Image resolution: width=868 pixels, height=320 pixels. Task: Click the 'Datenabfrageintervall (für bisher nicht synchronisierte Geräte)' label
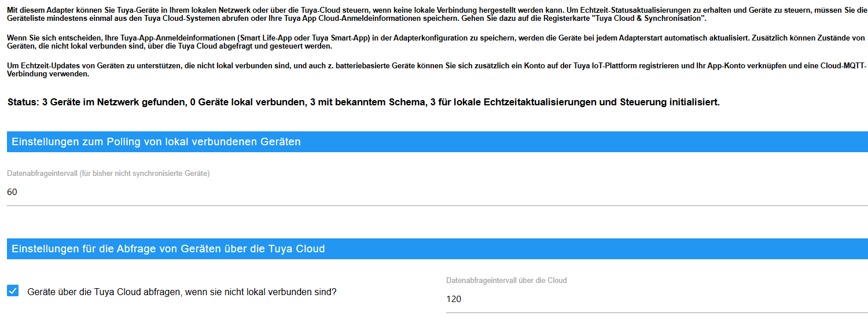click(108, 173)
